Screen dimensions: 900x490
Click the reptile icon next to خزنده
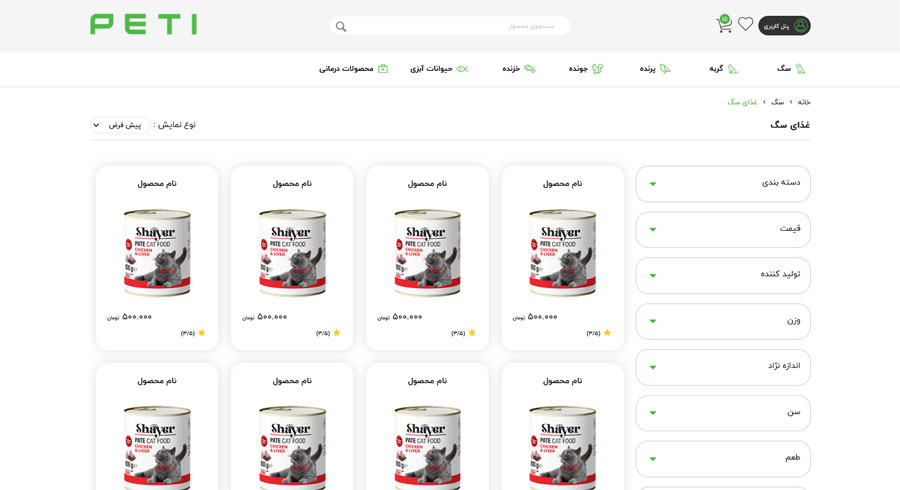click(x=530, y=69)
